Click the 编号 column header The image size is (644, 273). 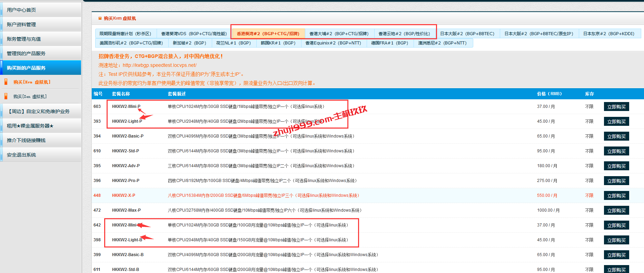98,94
